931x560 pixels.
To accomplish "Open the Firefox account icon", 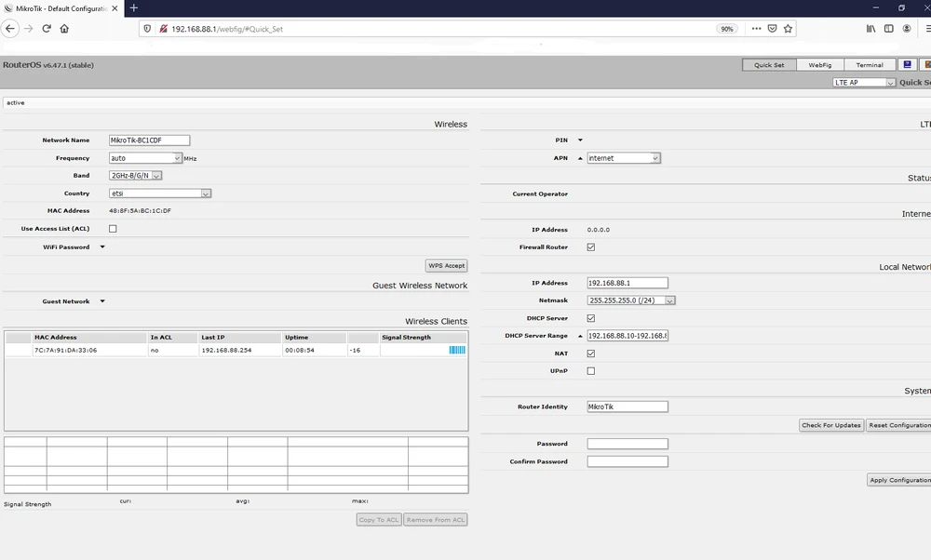I will click(x=906, y=28).
